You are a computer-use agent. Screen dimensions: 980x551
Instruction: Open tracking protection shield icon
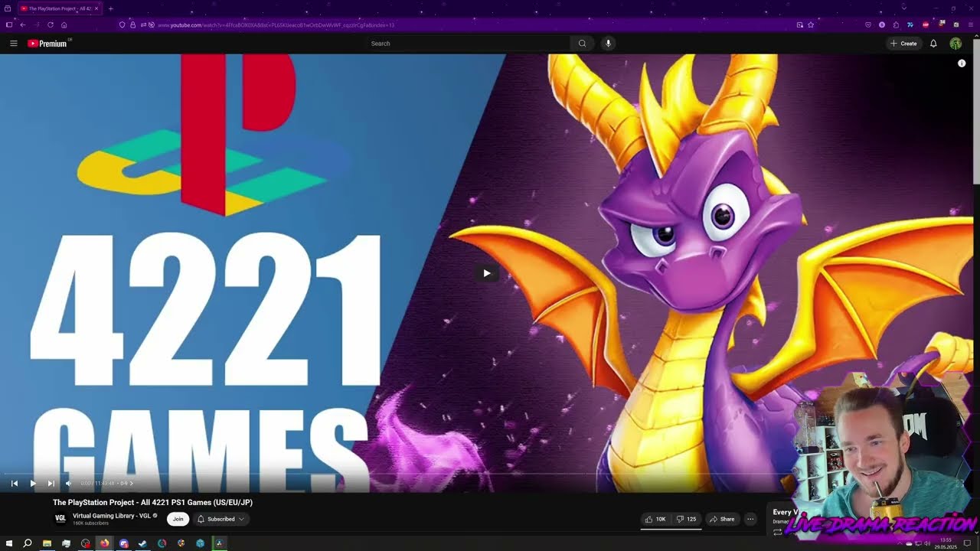point(122,24)
